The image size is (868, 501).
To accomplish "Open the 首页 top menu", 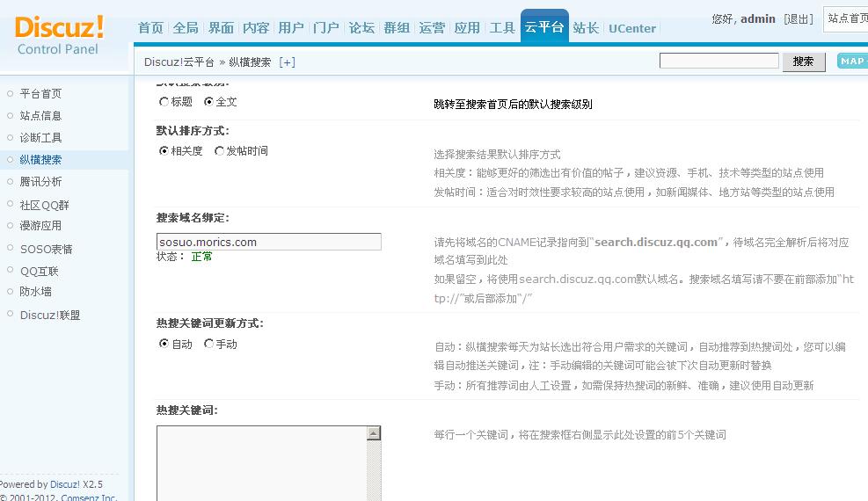I will click(x=150, y=27).
